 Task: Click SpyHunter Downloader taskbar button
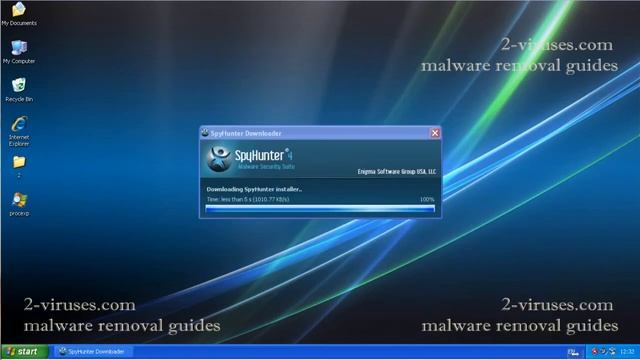[93, 351]
